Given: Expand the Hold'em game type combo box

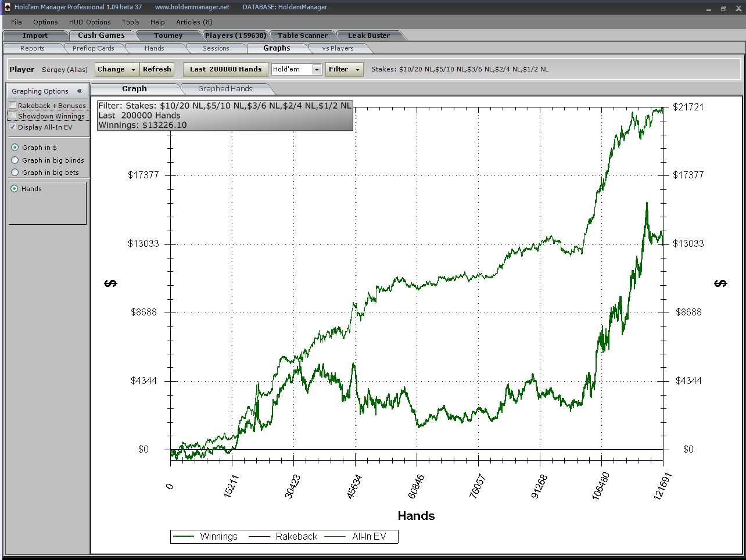Looking at the screenshot, I should click(x=317, y=70).
